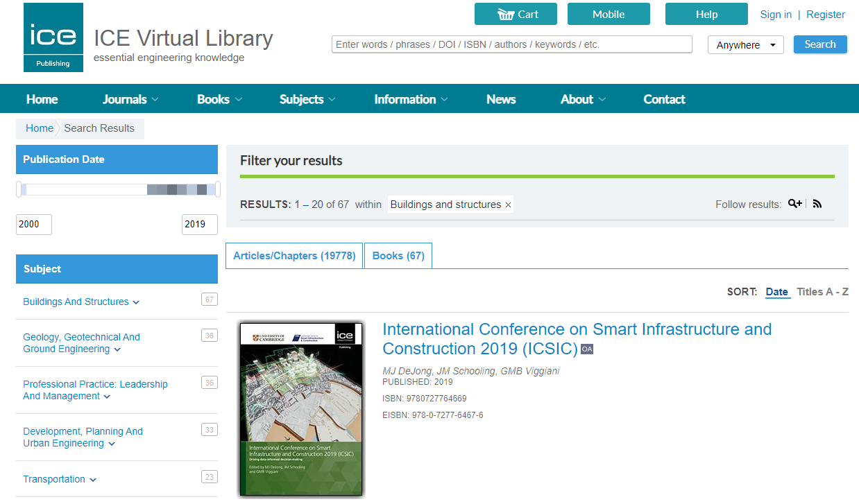The height and width of the screenshot is (504, 859).
Task: Click the right publication date slider handle
Action: 217,189
